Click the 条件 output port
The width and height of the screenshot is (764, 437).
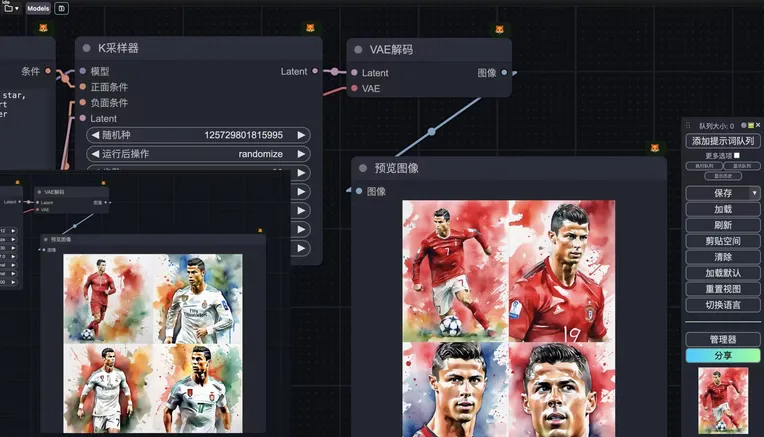48,71
